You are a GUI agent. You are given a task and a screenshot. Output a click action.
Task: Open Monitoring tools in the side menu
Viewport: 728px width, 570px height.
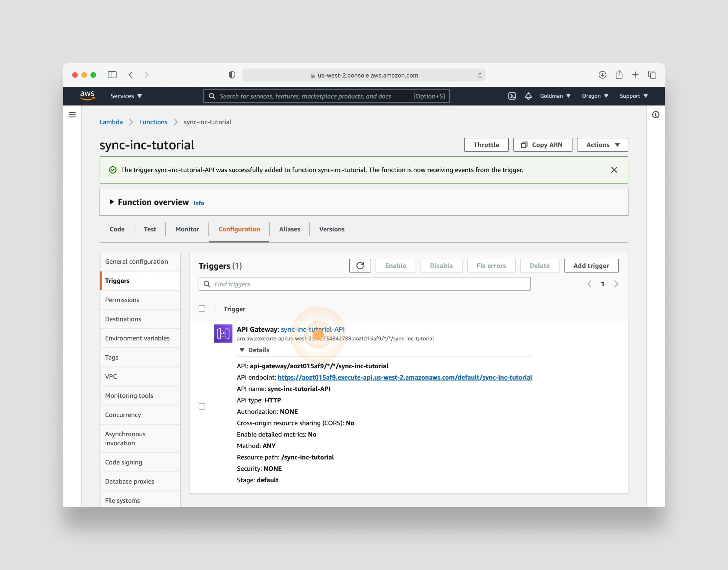point(140,396)
